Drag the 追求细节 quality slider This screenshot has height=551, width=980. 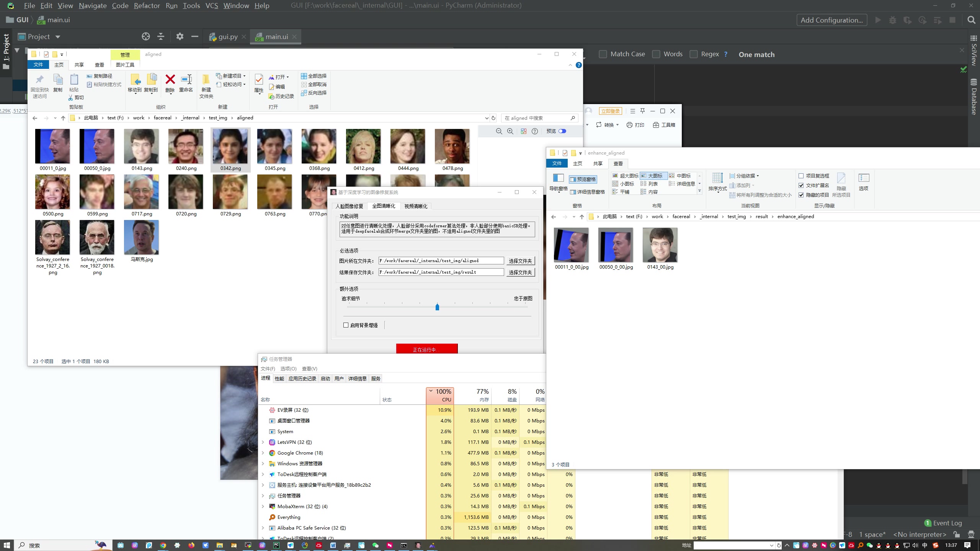(437, 307)
